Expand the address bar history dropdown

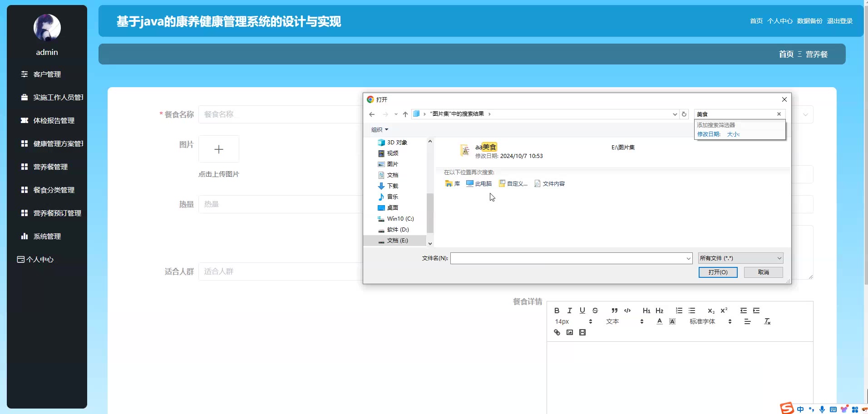tap(675, 114)
